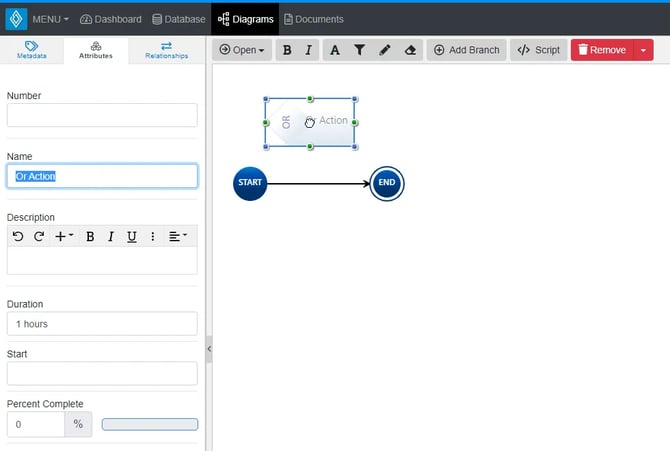Click the font A icon
This screenshot has width=670, height=451.
(335, 50)
